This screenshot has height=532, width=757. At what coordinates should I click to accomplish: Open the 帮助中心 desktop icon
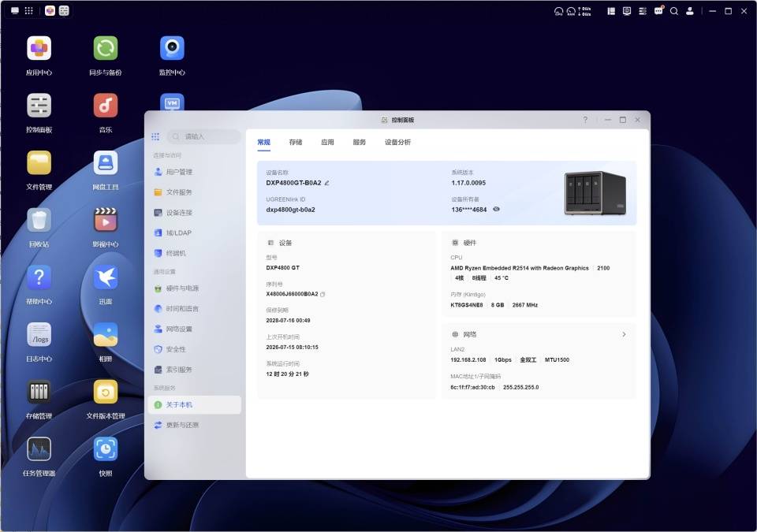[39, 277]
